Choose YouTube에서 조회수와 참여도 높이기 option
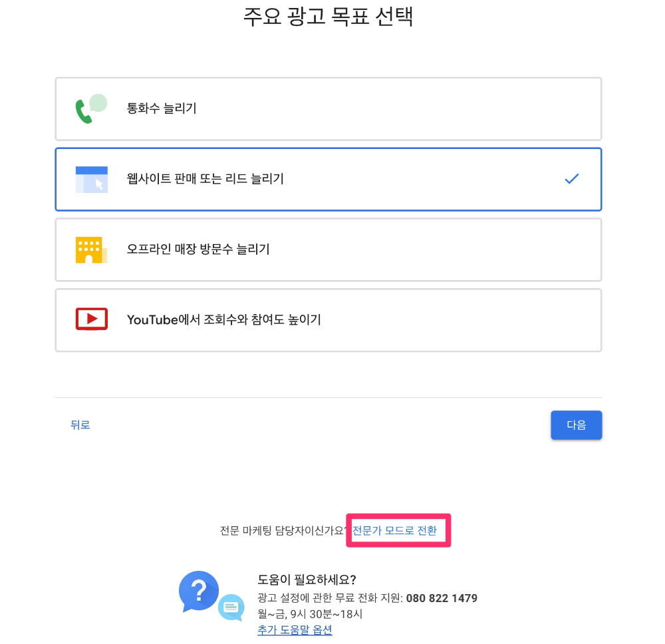665x644 pixels. pos(329,320)
